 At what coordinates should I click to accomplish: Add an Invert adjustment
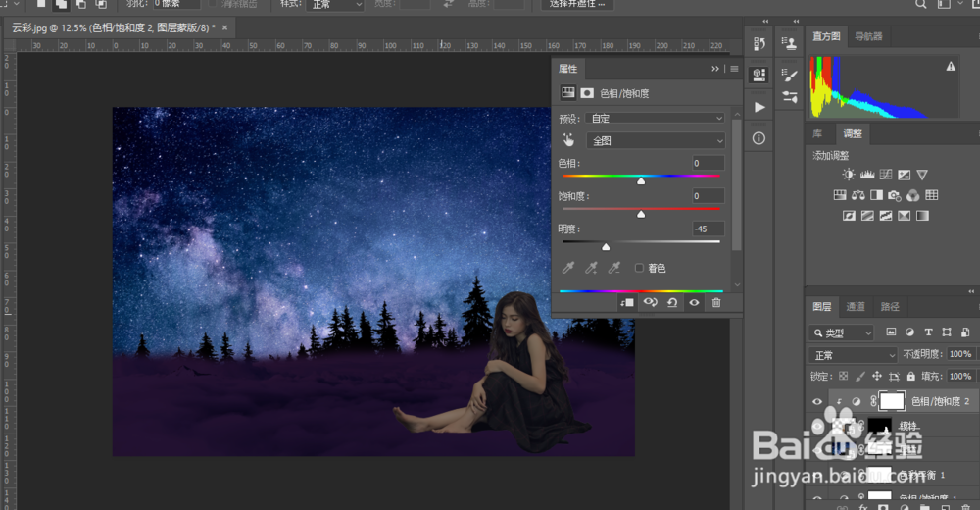pos(849,216)
